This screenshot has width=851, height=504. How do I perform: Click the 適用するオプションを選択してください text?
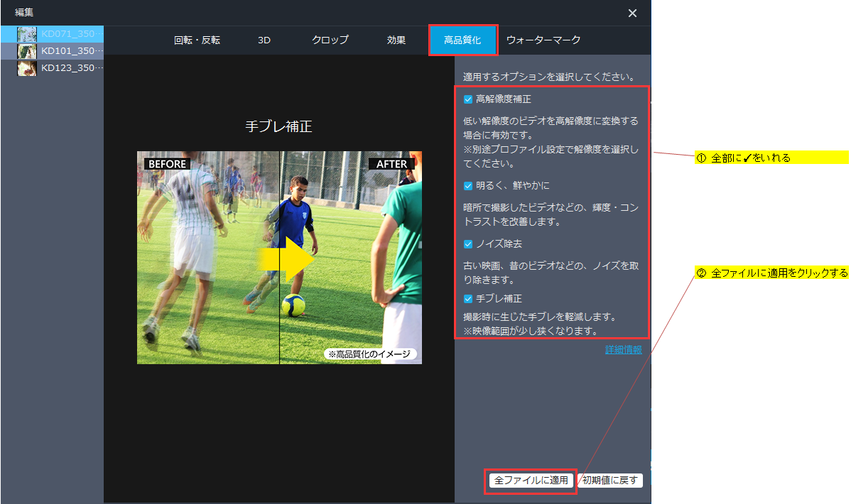click(548, 77)
